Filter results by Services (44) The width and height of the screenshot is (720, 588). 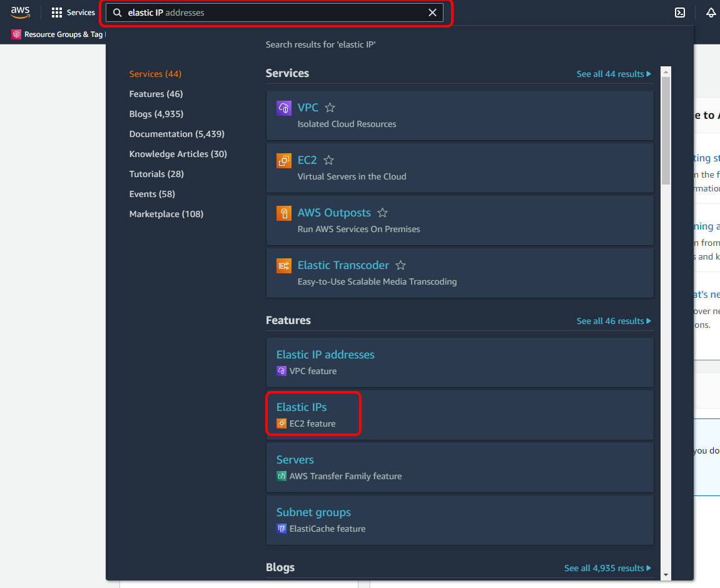pos(155,74)
